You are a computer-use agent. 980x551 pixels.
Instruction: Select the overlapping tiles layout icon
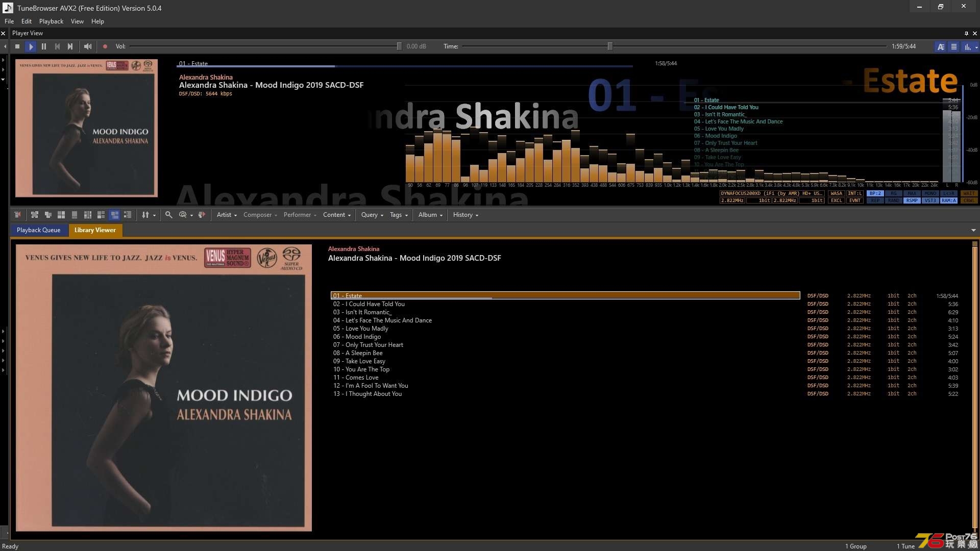pos(48,215)
